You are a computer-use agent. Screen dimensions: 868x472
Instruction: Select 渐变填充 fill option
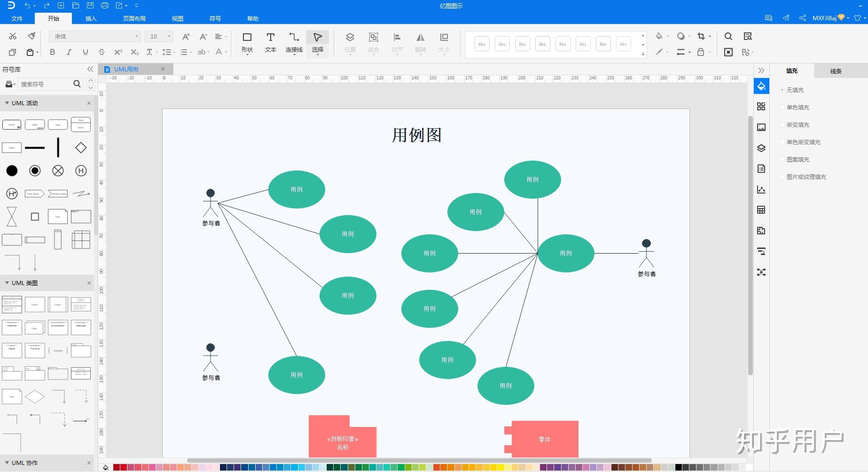pyautogui.click(x=795, y=124)
